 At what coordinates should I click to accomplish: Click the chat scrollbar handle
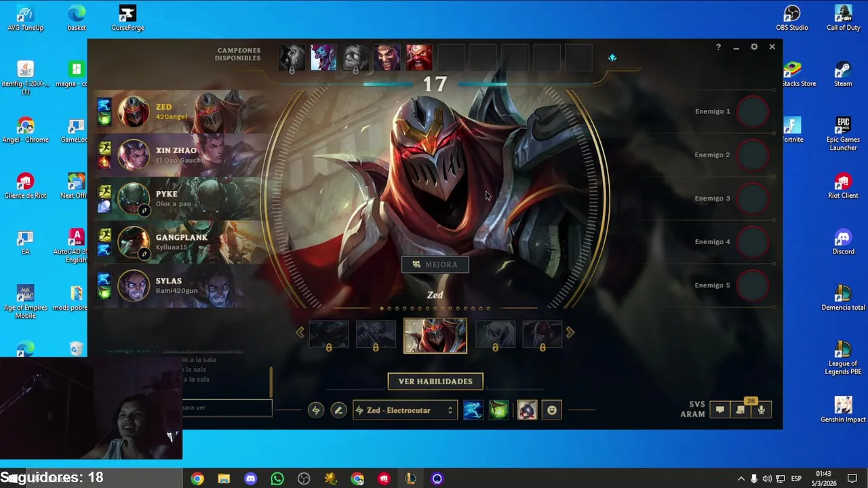(271, 382)
